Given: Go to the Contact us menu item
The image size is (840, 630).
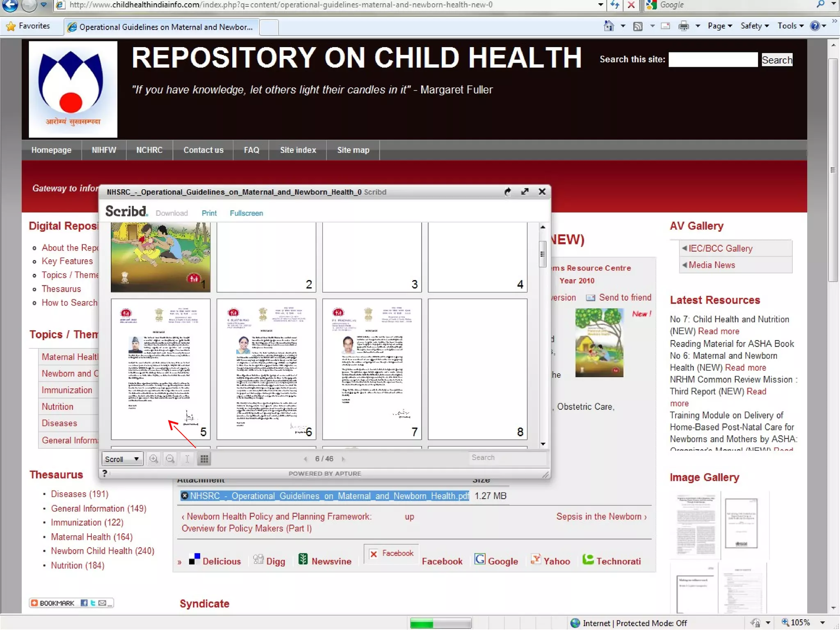Looking at the screenshot, I should pyautogui.click(x=203, y=150).
